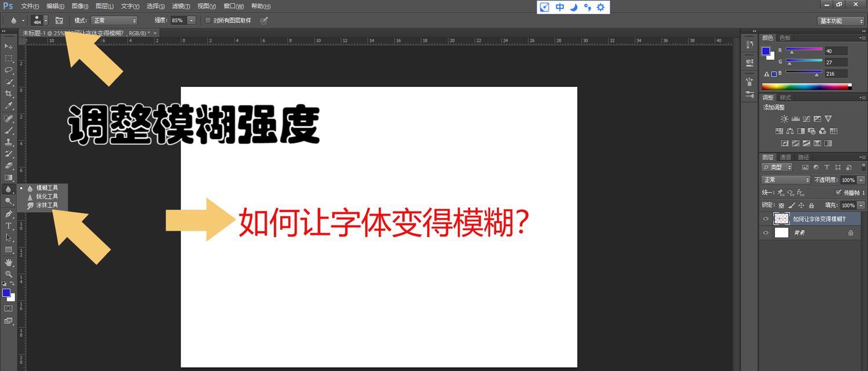Hide the 背景 layer
This screenshot has height=371, width=868.
[766, 232]
